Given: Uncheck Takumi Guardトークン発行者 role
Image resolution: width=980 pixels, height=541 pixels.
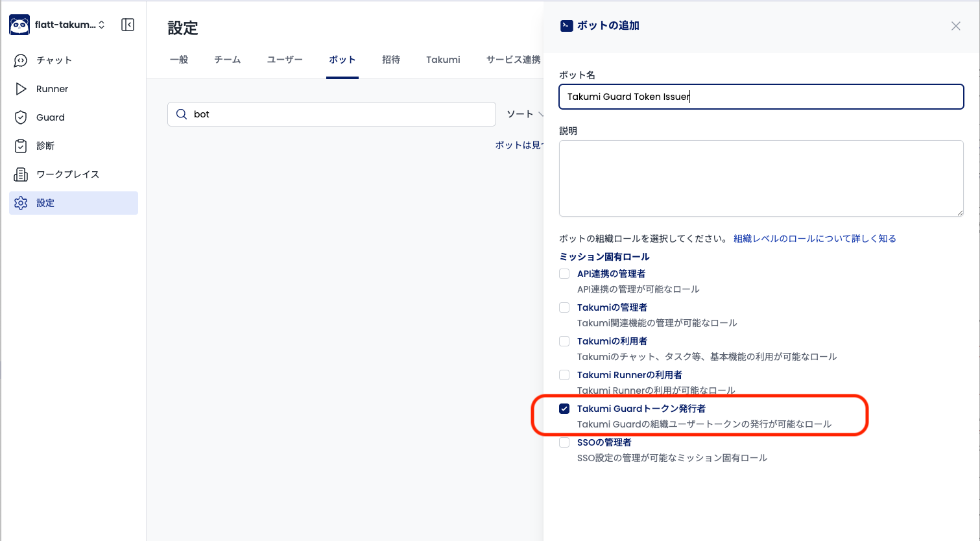Looking at the screenshot, I should coord(564,409).
